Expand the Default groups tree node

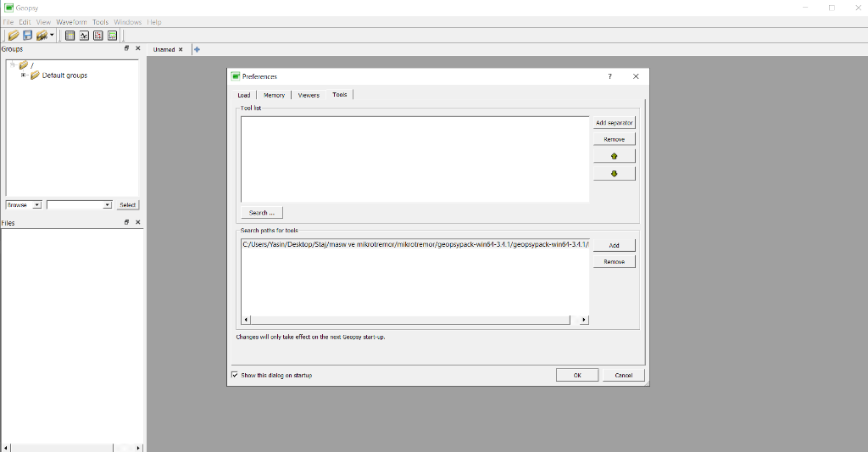(x=24, y=75)
